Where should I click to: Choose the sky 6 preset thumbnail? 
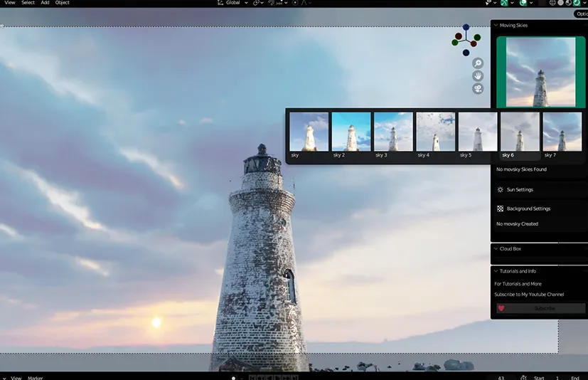click(x=520, y=132)
